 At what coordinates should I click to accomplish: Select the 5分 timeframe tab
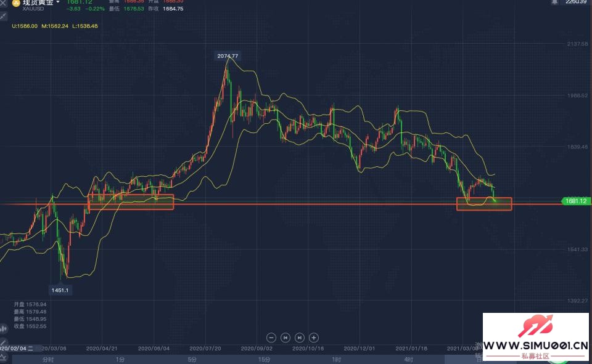(x=192, y=359)
